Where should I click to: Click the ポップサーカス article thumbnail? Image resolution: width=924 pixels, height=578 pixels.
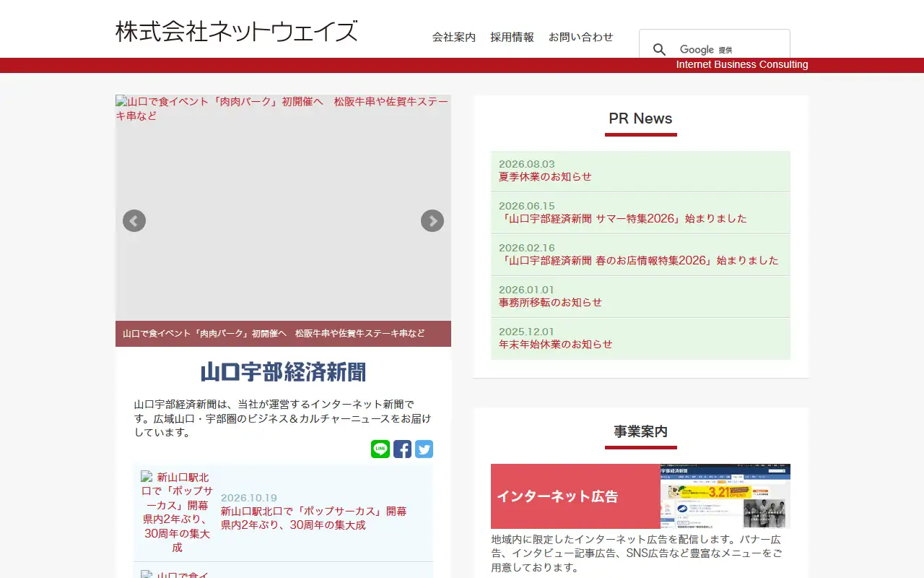(177, 512)
